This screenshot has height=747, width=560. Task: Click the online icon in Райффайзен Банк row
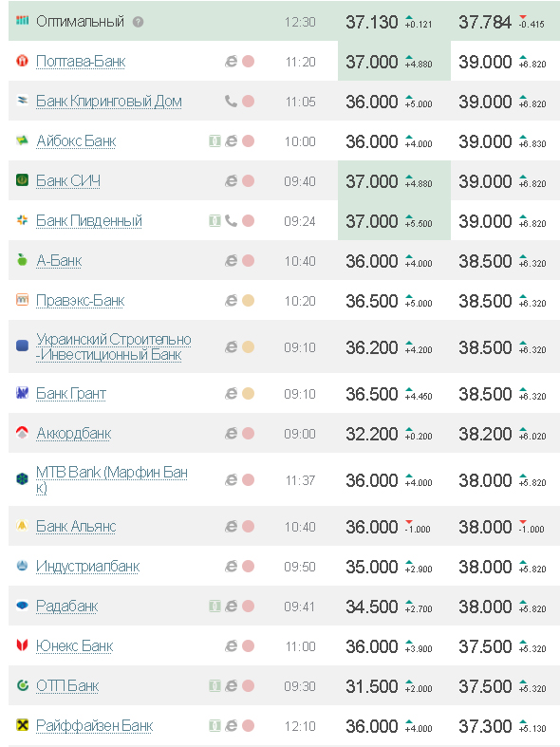[x=231, y=725]
